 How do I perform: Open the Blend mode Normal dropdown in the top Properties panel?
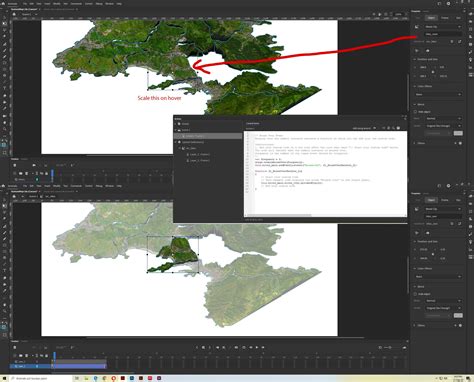click(x=443, y=119)
